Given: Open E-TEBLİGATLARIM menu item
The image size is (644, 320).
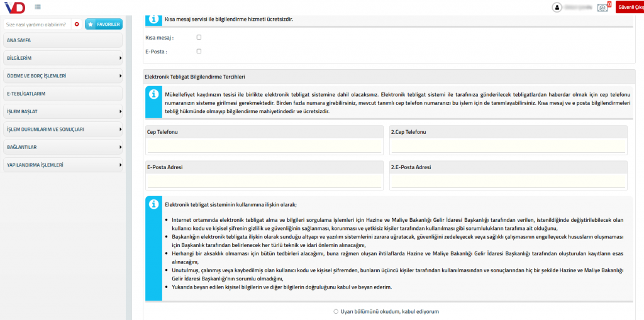Looking at the screenshot, I should coord(63,94).
